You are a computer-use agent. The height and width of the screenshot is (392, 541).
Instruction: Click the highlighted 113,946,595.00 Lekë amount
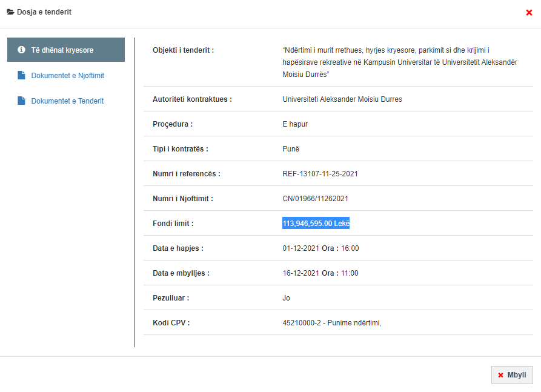pyautogui.click(x=316, y=224)
